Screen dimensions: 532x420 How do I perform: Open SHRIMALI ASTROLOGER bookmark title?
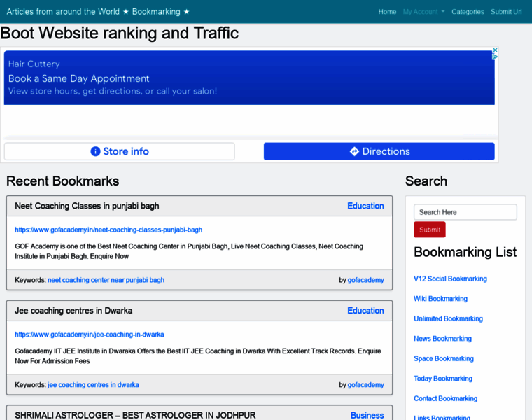click(x=135, y=415)
